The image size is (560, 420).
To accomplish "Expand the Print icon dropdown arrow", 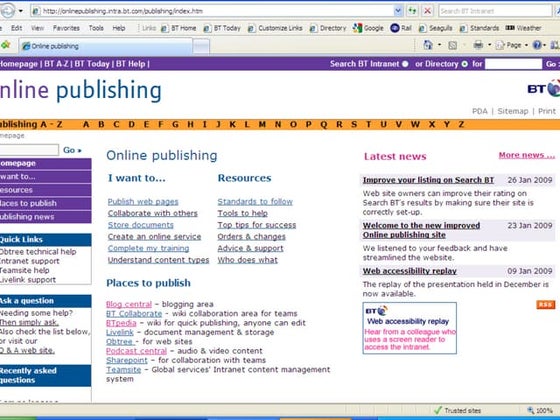I will (x=490, y=45).
